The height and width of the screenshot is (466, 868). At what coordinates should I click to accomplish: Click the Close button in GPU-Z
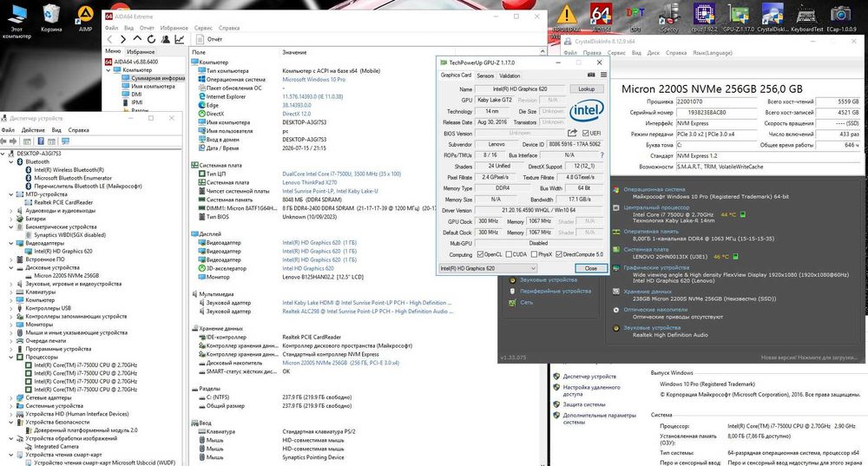point(590,268)
